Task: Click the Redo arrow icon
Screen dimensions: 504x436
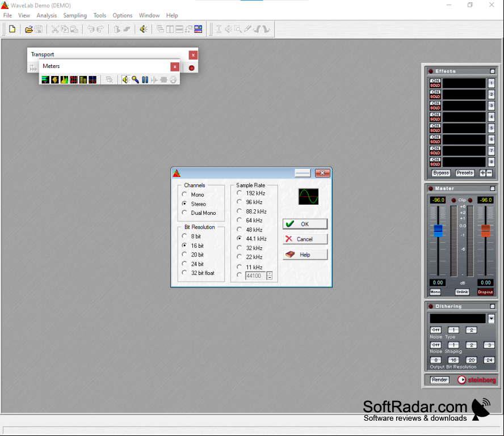Action: pos(100,29)
